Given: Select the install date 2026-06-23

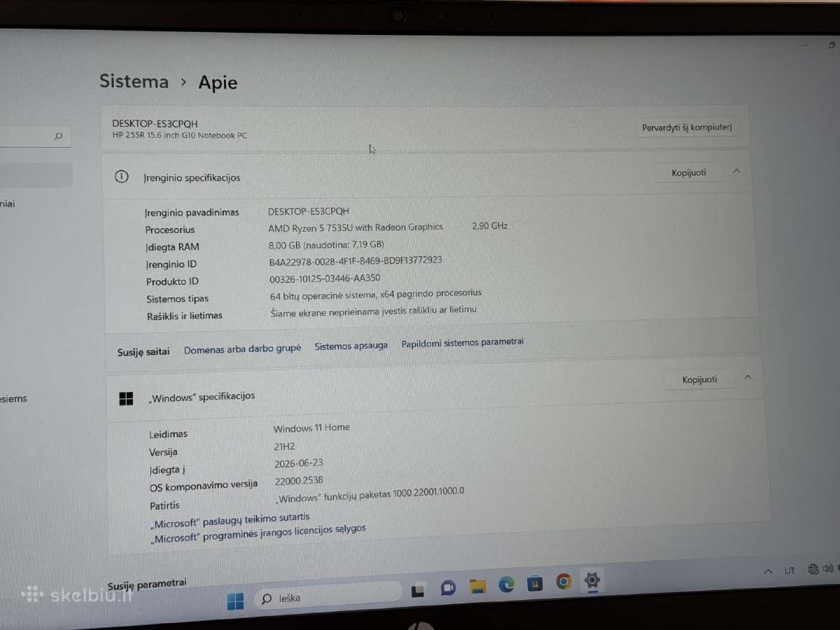Looking at the screenshot, I should pos(299,463).
